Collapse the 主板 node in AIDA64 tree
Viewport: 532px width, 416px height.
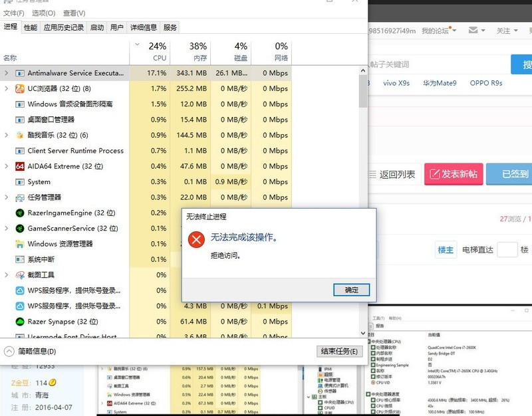point(309,397)
